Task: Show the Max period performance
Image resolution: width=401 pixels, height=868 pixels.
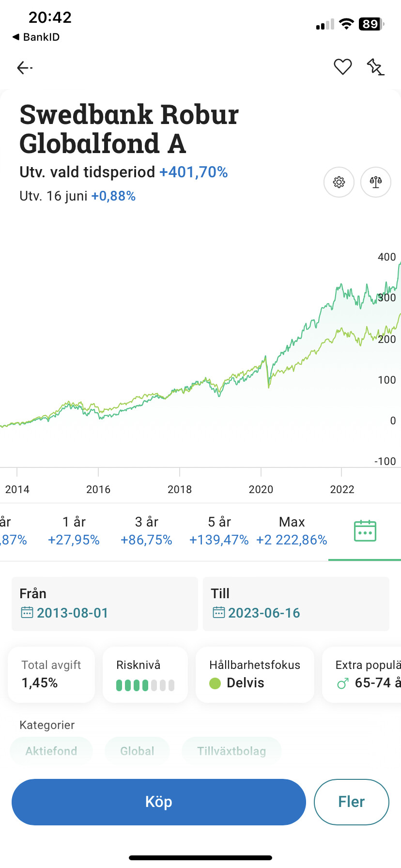Action: coord(292,531)
